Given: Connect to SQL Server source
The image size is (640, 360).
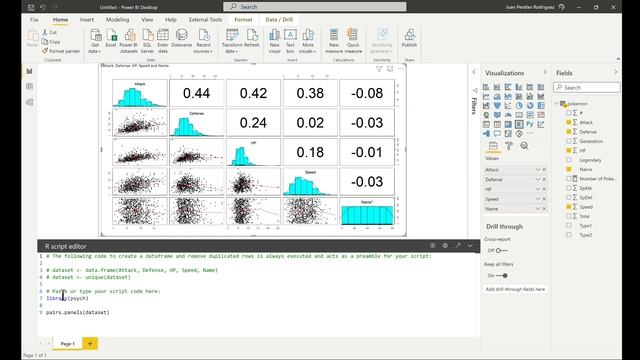Looking at the screenshot, I should 147,41.
